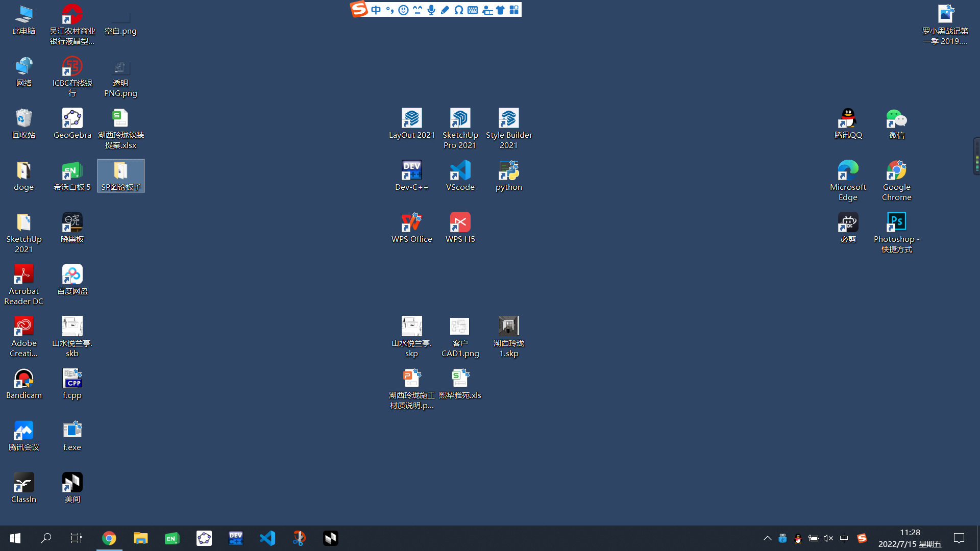The width and height of the screenshot is (980, 551).
Task: Open the emoji panel on Sogou toolbar
Action: click(403, 10)
